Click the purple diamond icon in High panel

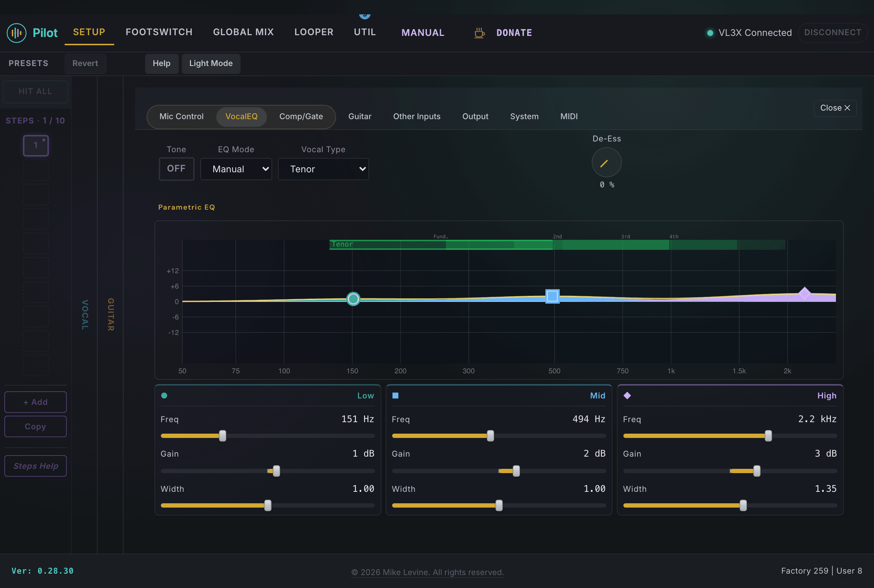click(x=627, y=396)
